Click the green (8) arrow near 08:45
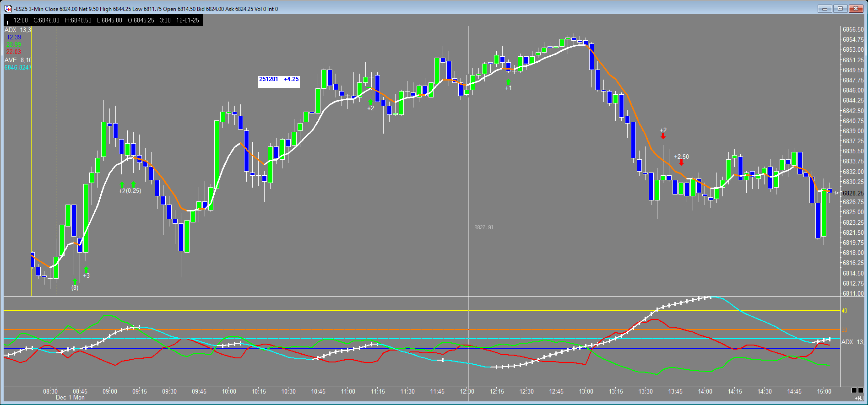Screen dimensions: 868x405 pyautogui.click(x=75, y=281)
